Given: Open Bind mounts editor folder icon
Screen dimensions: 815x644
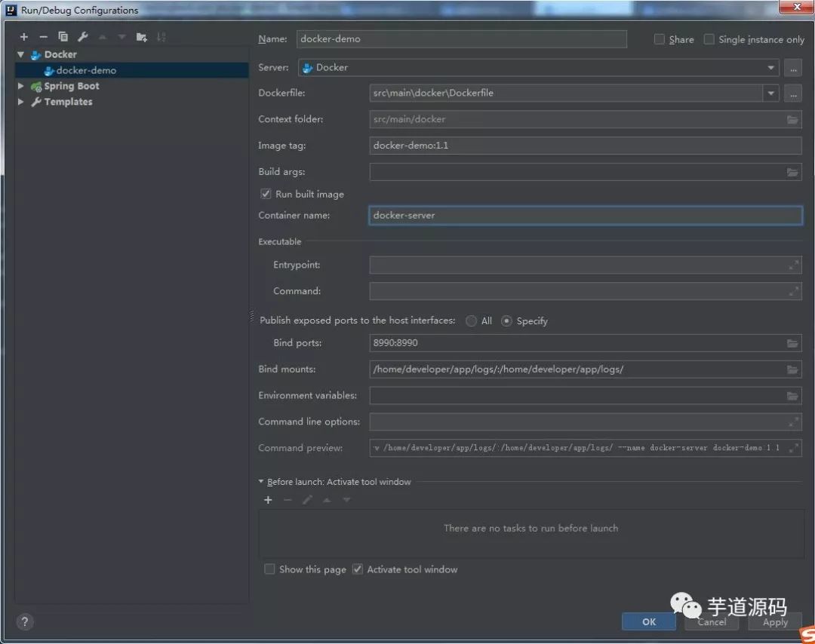Looking at the screenshot, I should pos(792,370).
